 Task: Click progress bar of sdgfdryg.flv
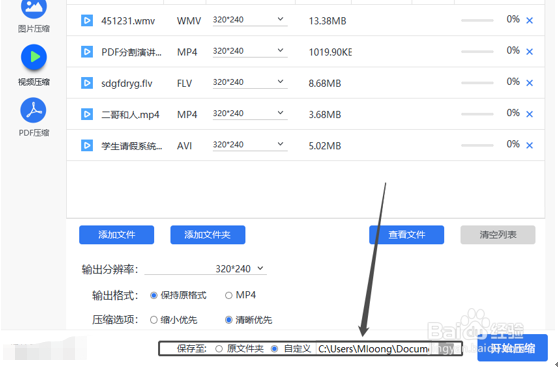pyautogui.click(x=477, y=83)
